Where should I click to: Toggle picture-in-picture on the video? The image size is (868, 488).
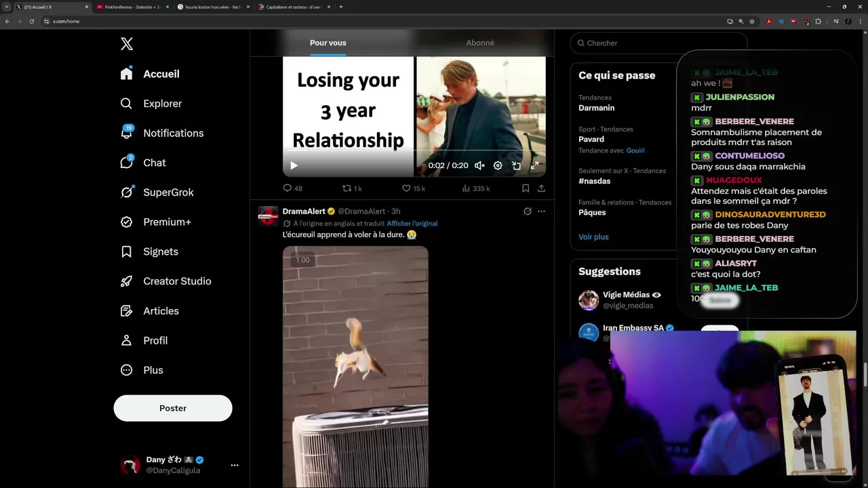click(x=516, y=165)
